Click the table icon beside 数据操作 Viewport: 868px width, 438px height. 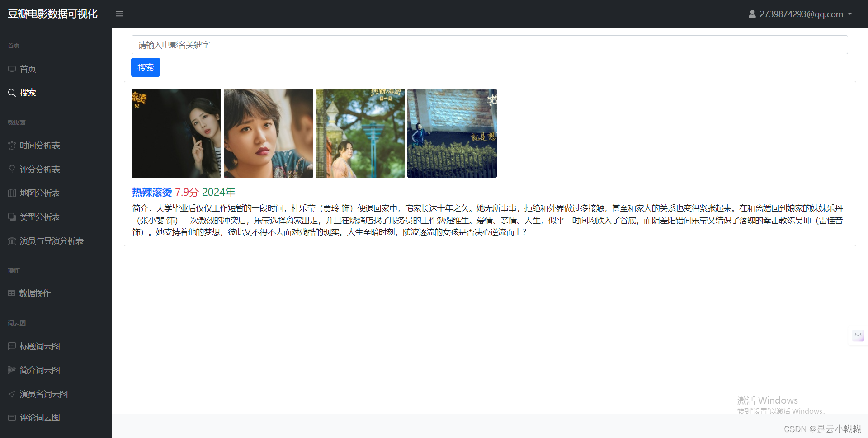tap(12, 293)
